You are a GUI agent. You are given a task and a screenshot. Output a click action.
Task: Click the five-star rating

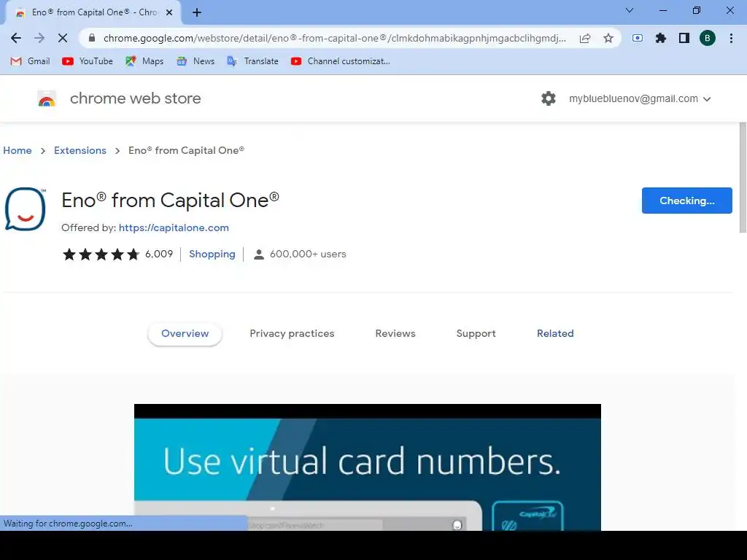(101, 254)
